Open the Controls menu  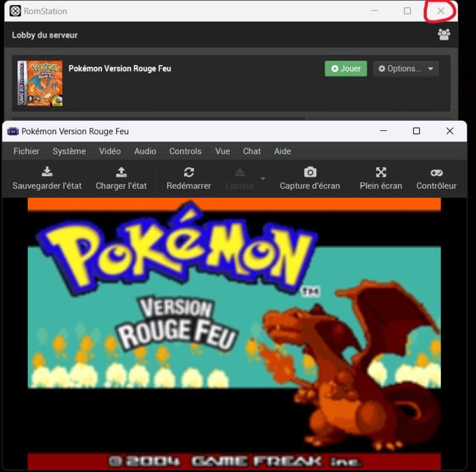coord(186,151)
